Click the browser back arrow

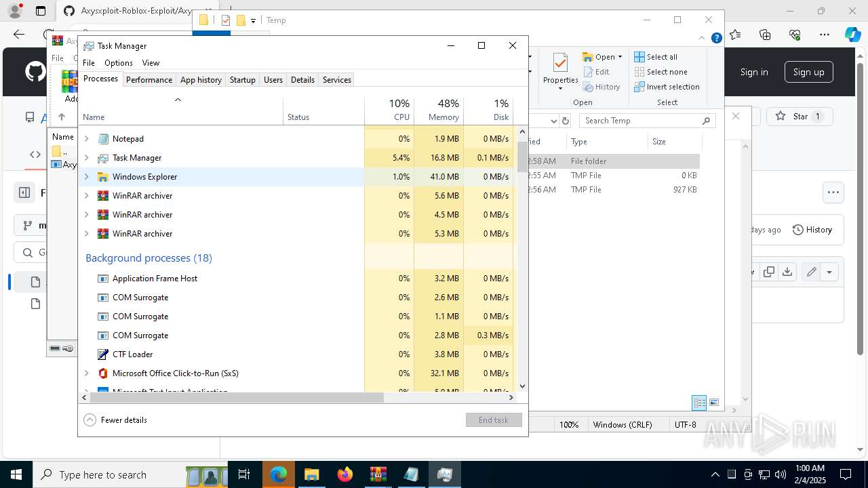point(19,34)
